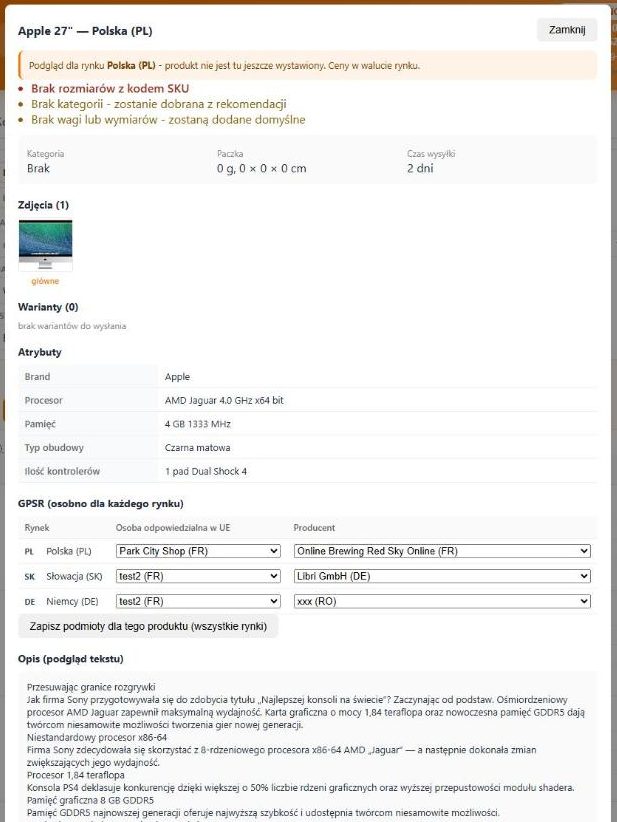Click warning 'Brak rozmiarów z kodem SKU'
617x822 pixels.
(110, 89)
